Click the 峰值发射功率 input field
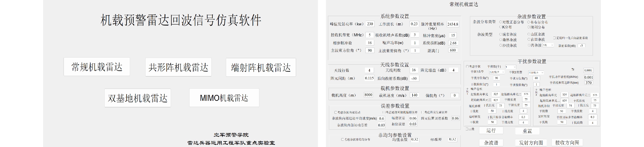 (x=370, y=24)
